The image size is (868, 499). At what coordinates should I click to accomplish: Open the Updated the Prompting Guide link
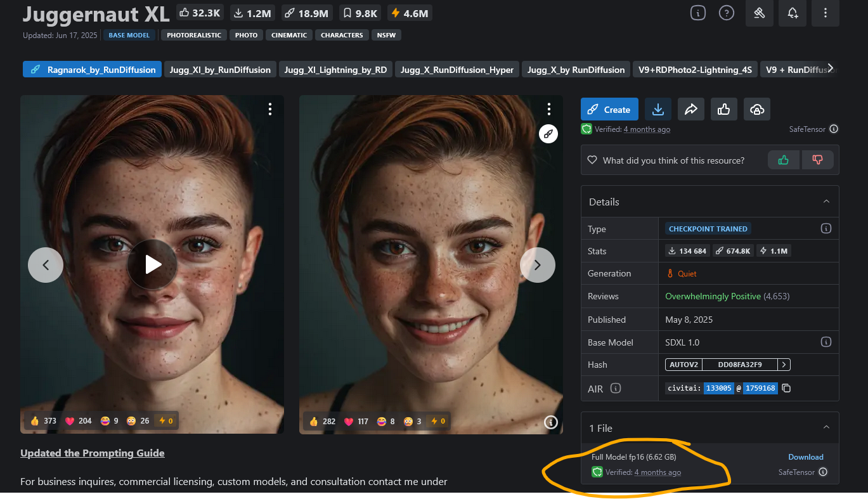(93, 453)
